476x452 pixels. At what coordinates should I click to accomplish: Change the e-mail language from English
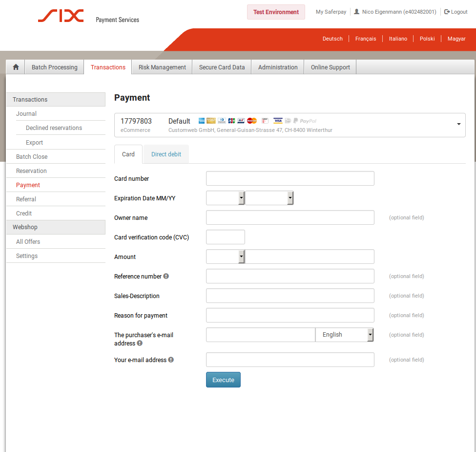(370, 335)
